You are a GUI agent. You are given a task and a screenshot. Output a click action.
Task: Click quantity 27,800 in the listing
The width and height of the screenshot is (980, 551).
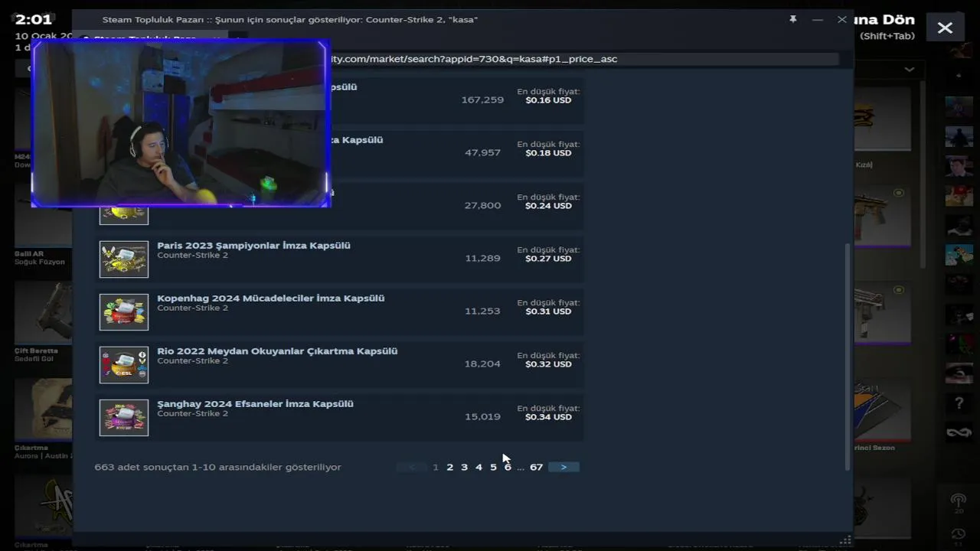482,206
